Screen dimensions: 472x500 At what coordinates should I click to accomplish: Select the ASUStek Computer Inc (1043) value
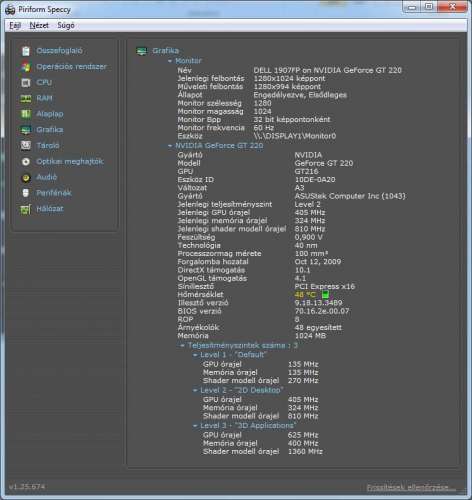(350, 196)
